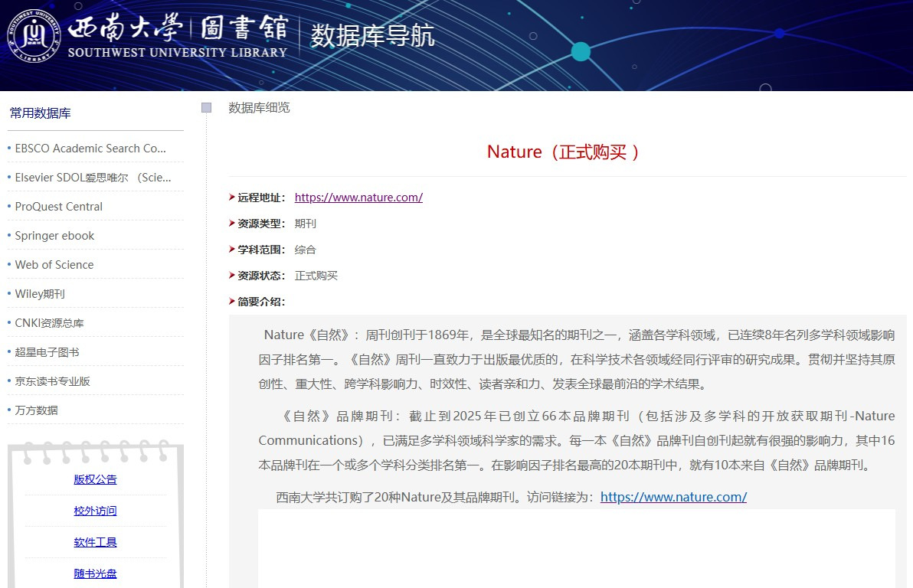Image resolution: width=913 pixels, height=588 pixels.
Task: Open the 软件工具 link
Action: (x=96, y=543)
